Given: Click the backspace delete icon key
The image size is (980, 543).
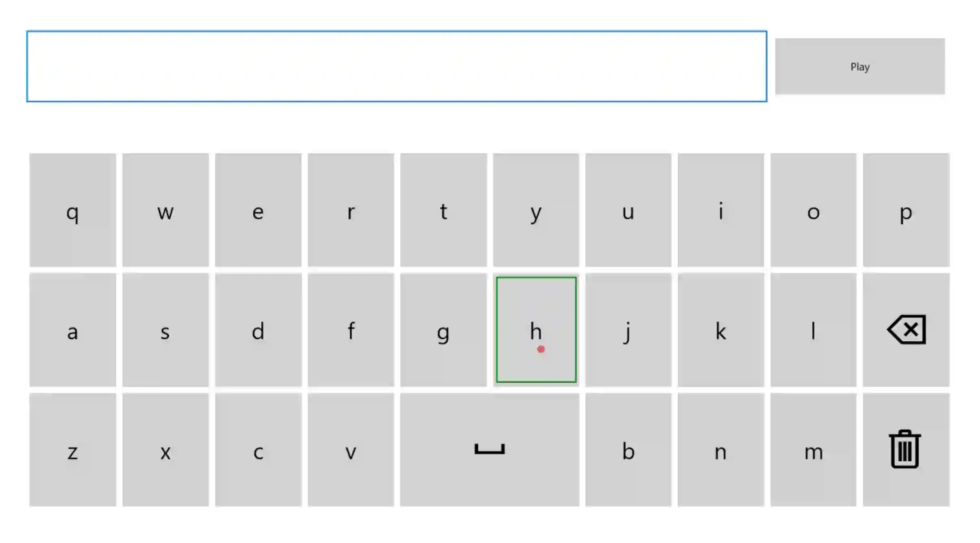Looking at the screenshot, I should [x=906, y=330].
